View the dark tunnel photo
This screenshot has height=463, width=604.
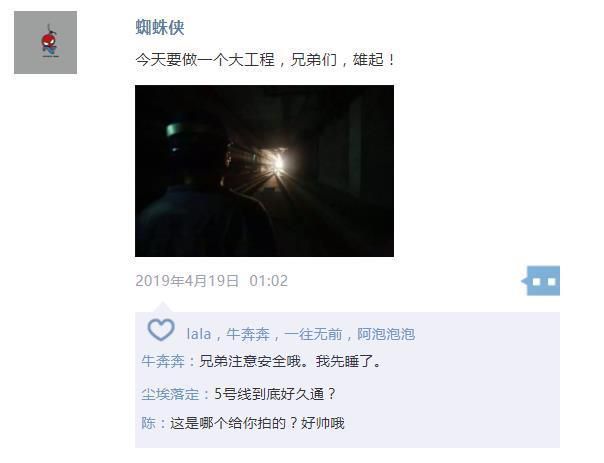(x=264, y=171)
